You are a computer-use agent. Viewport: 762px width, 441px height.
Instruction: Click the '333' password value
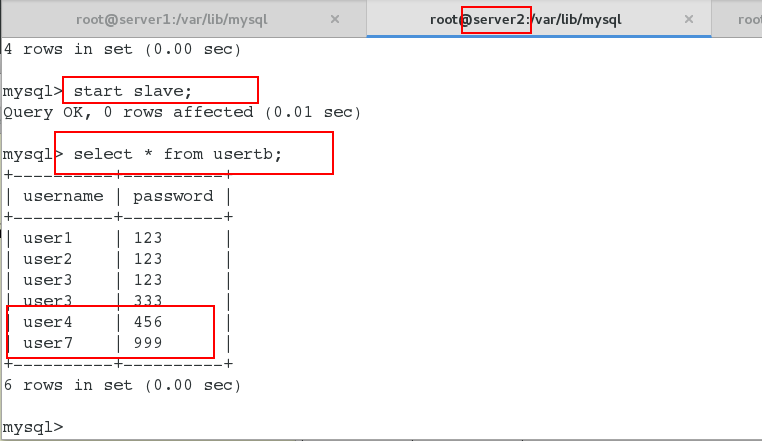148,301
